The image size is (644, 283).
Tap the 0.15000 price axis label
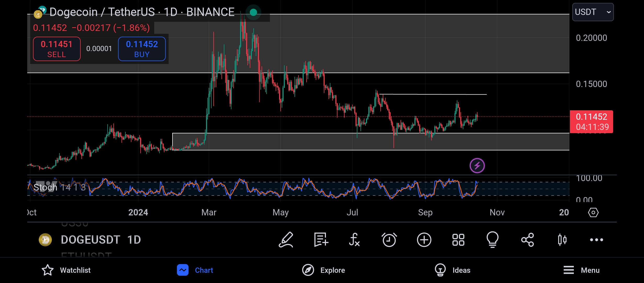point(591,84)
